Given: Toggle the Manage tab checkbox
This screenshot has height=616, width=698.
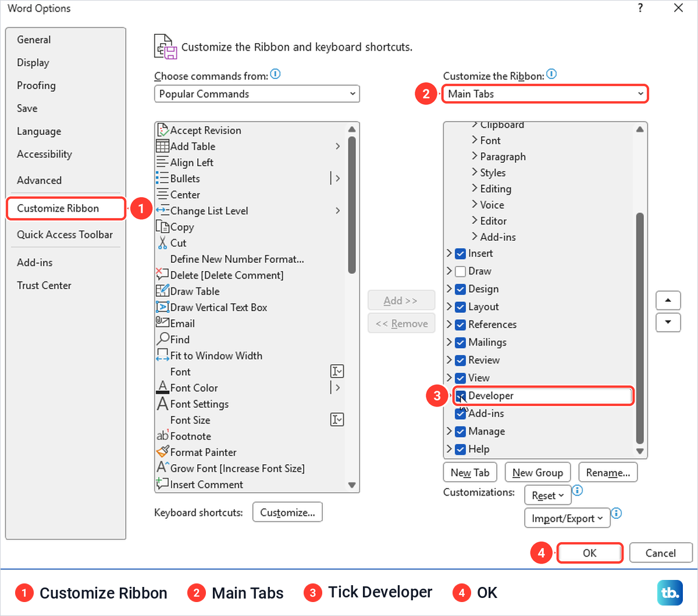Looking at the screenshot, I should tap(460, 432).
